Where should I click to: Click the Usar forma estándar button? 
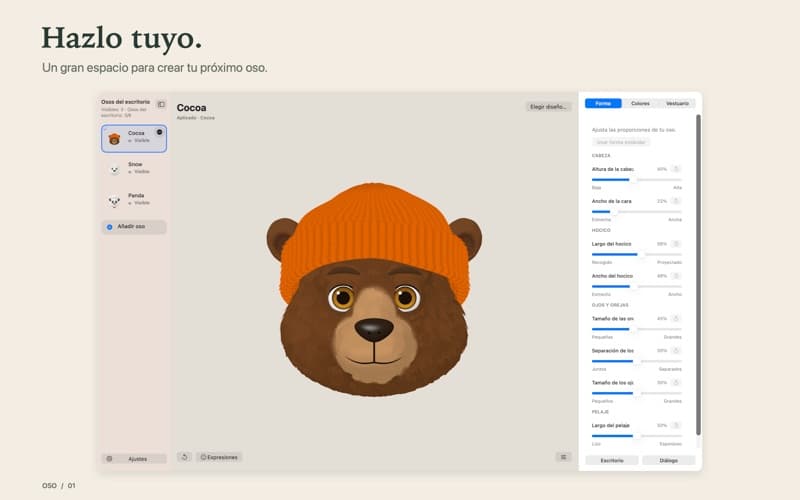tap(621, 142)
